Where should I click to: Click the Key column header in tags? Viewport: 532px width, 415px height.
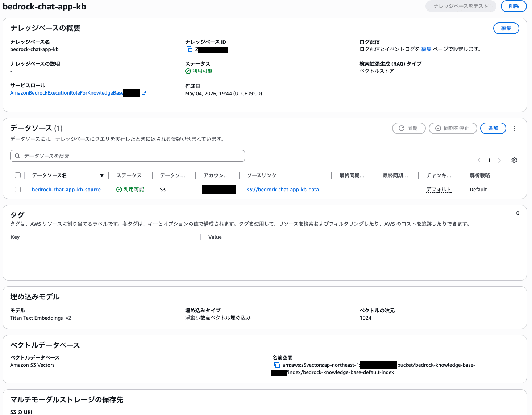tap(15, 237)
